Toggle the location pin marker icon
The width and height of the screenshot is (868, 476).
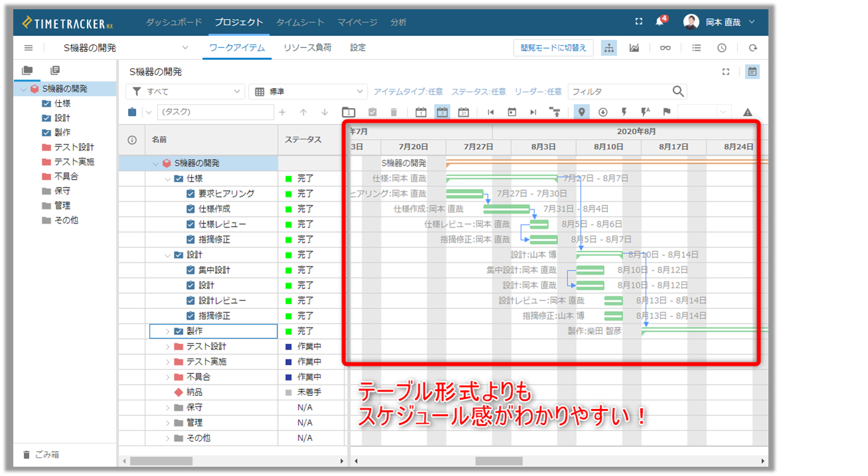coord(581,112)
